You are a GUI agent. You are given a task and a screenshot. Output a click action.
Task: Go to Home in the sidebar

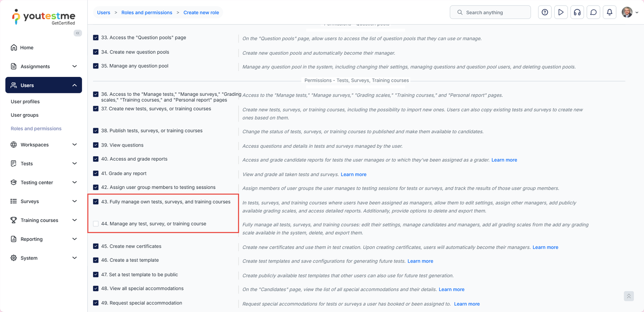(x=27, y=48)
